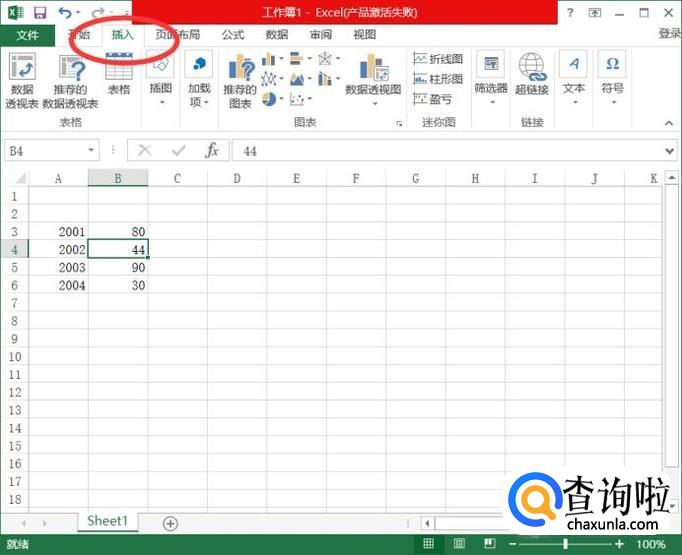Image resolution: width=682 pixels, height=555 pixels.
Task: Expand the formula bar
Action: pyautogui.click(x=670, y=150)
